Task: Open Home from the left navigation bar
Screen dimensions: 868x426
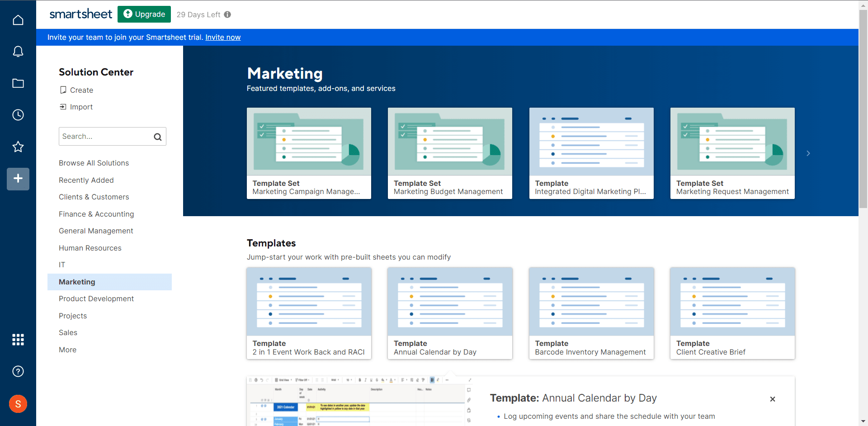Action: pyautogui.click(x=18, y=20)
